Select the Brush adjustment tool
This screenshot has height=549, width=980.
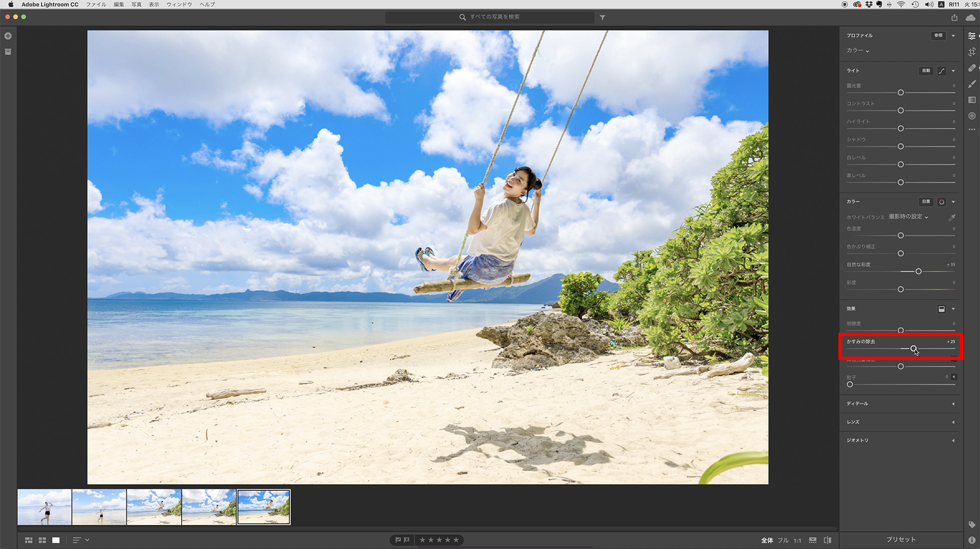click(x=972, y=84)
